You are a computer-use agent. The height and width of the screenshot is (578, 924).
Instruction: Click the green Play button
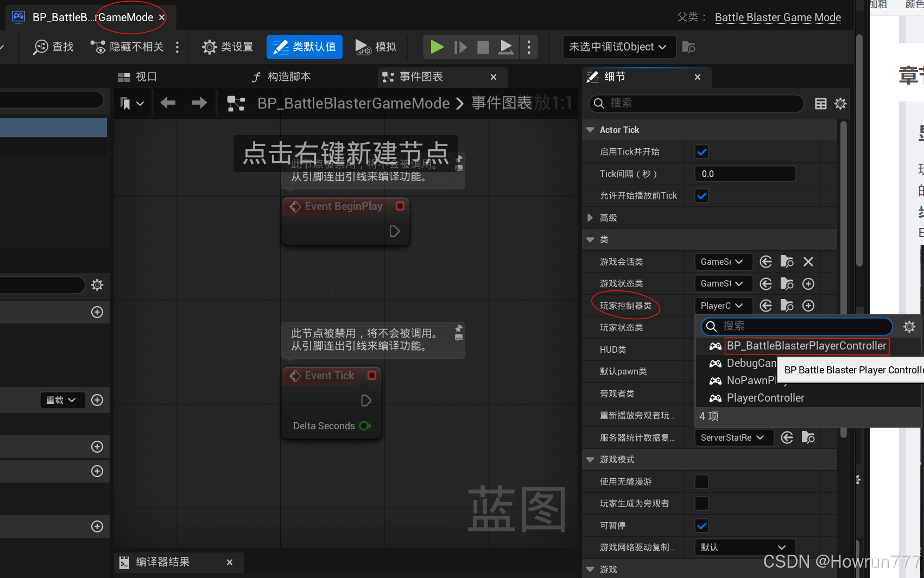pos(436,47)
